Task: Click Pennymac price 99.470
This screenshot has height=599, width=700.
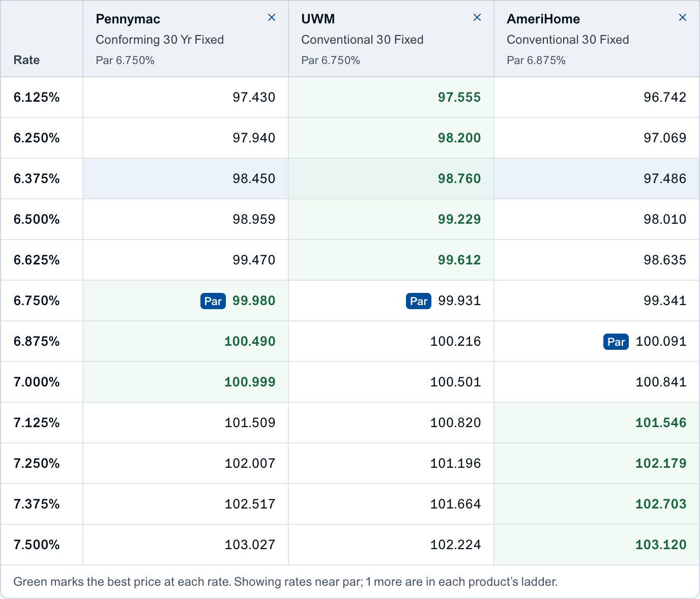Action: tap(254, 260)
